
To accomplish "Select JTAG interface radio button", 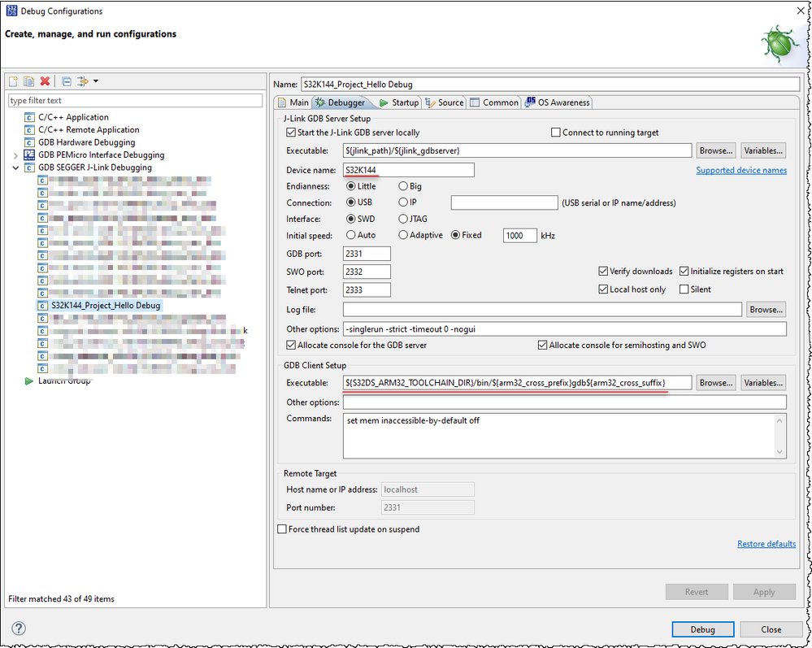I will pyautogui.click(x=403, y=219).
